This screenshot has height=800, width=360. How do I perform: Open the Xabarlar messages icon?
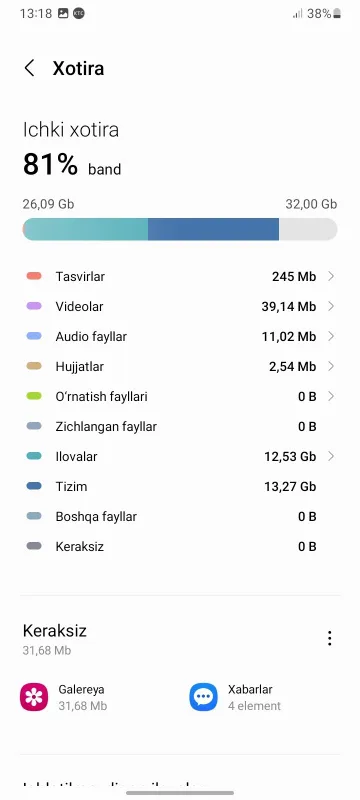pyautogui.click(x=203, y=697)
